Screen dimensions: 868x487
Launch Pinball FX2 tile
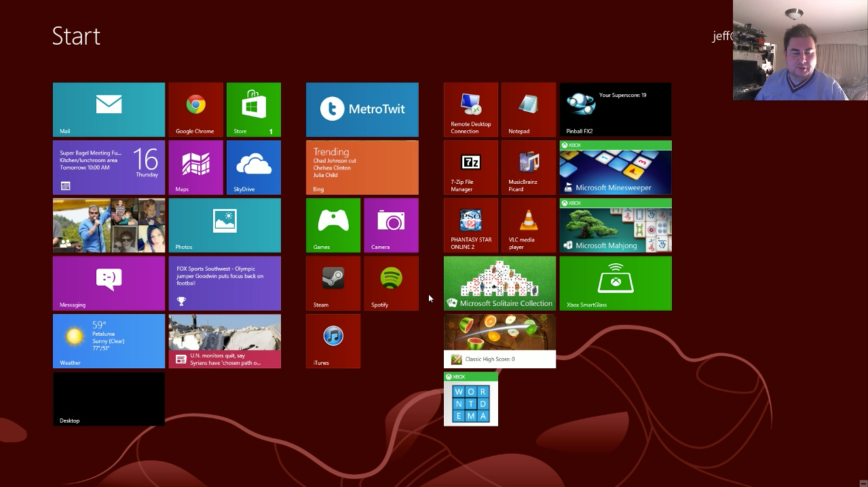(616, 110)
